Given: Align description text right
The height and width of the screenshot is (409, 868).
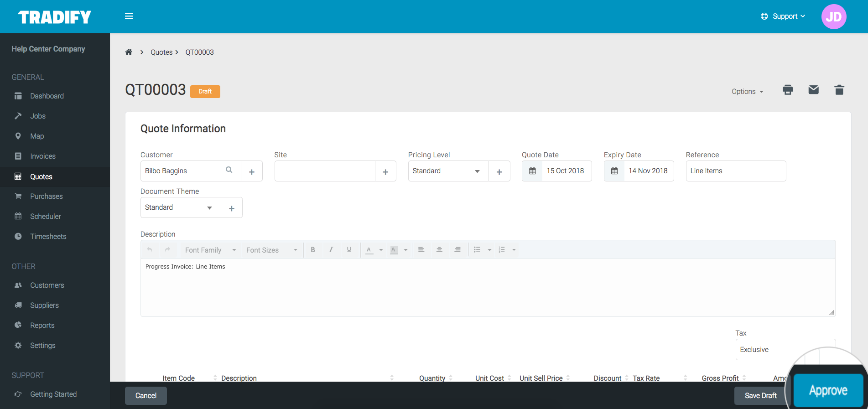Looking at the screenshot, I should coord(457,250).
